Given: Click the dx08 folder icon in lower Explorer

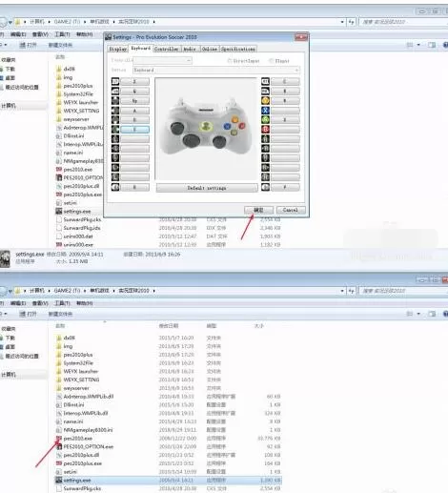Looking at the screenshot, I should (59, 338).
